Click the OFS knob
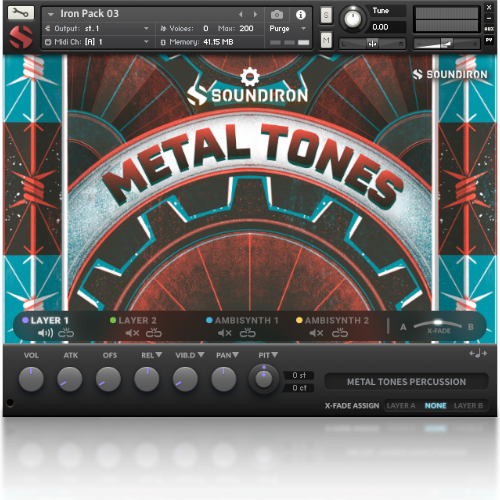The height and width of the screenshot is (500, 500). [108, 379]
